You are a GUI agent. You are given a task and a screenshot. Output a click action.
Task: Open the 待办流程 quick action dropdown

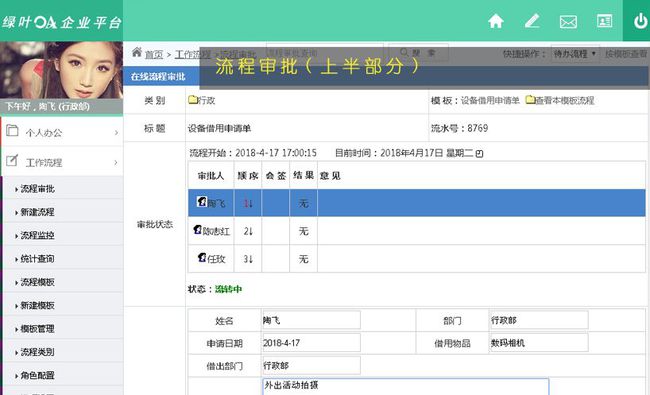click(x=575, y=53)
